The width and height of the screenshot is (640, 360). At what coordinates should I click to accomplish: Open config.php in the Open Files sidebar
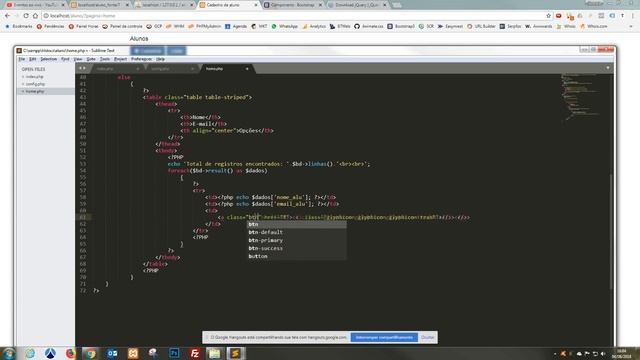36,84
